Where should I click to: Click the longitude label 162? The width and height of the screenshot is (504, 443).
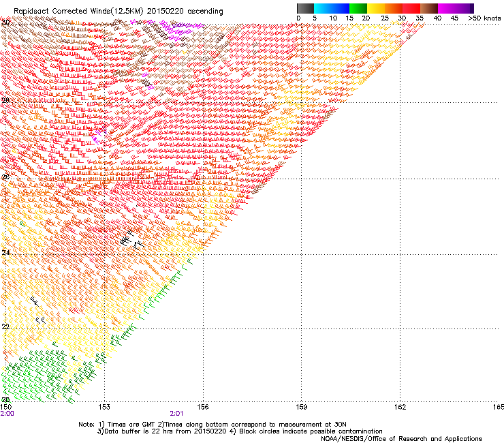[x=400, y=408]
